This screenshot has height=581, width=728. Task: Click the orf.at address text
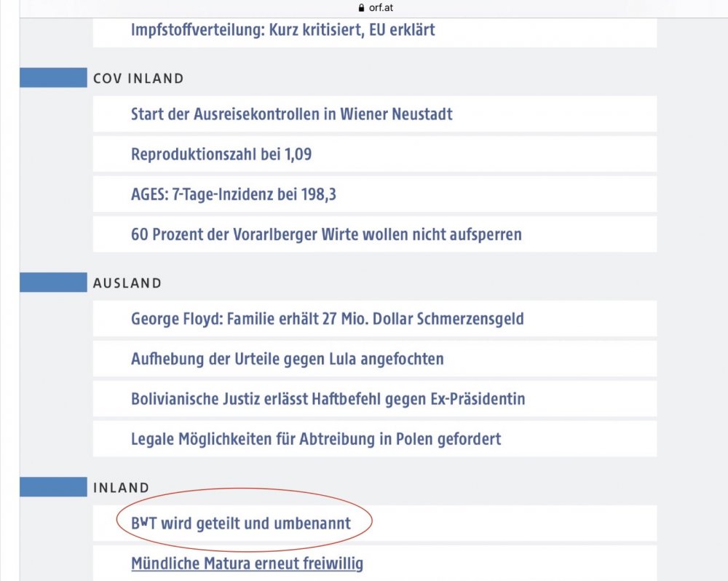pos(382,9)
